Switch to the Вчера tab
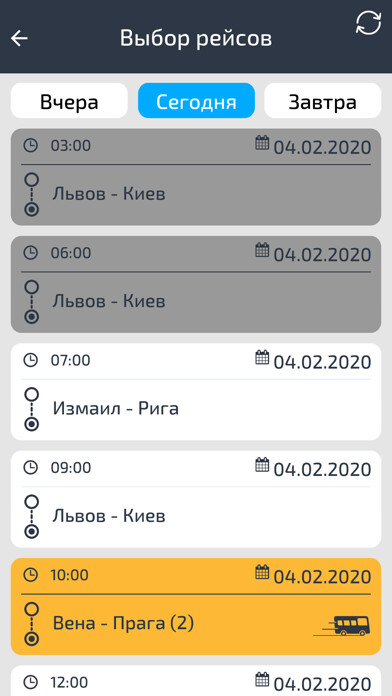The width and height of the screenshot is (392, 696). (x=69, y=101)
